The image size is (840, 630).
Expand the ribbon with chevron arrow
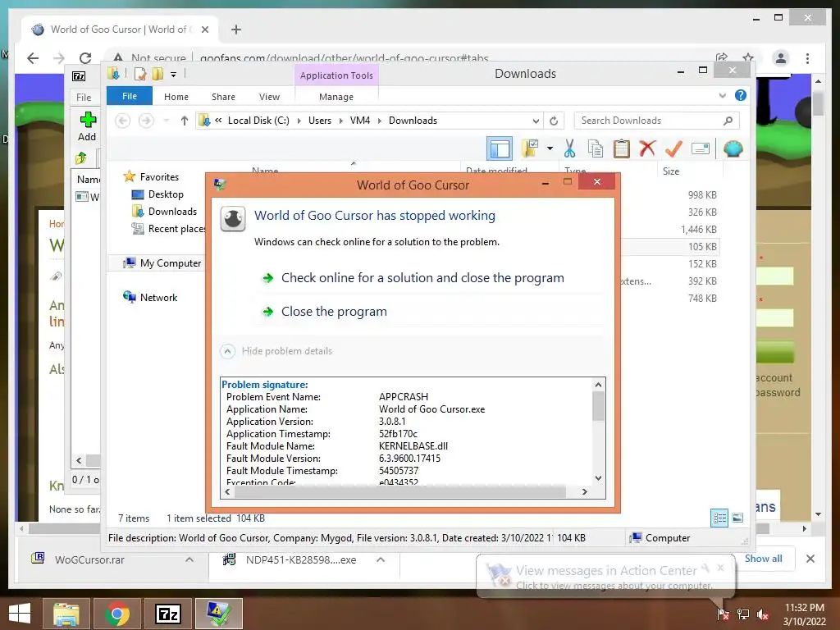click(x=722, y=96)
